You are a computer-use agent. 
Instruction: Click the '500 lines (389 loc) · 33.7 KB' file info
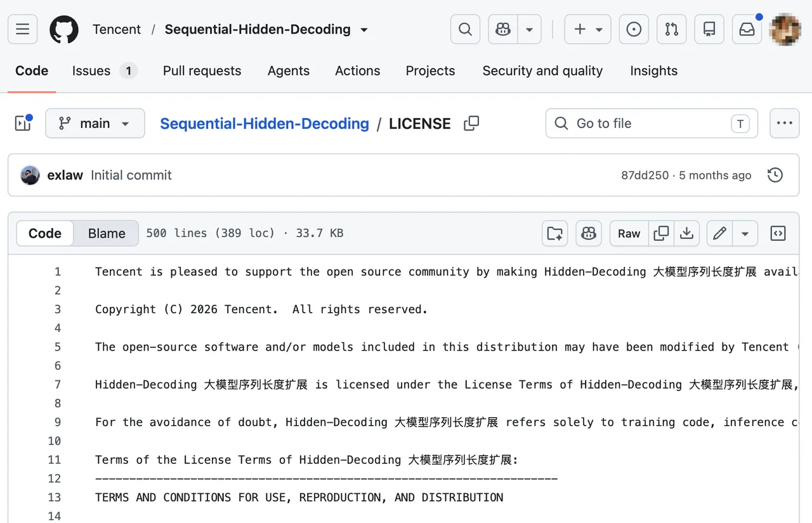click(x=245, y=233)
